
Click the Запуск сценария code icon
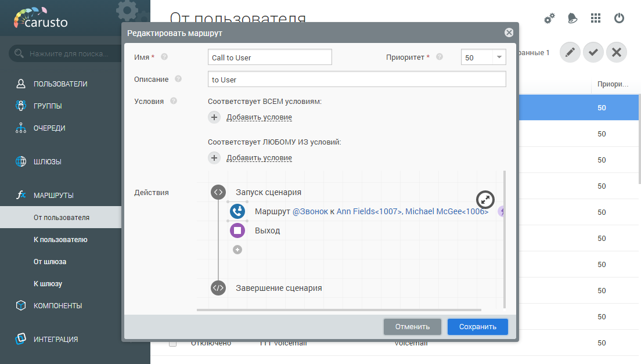218,192
